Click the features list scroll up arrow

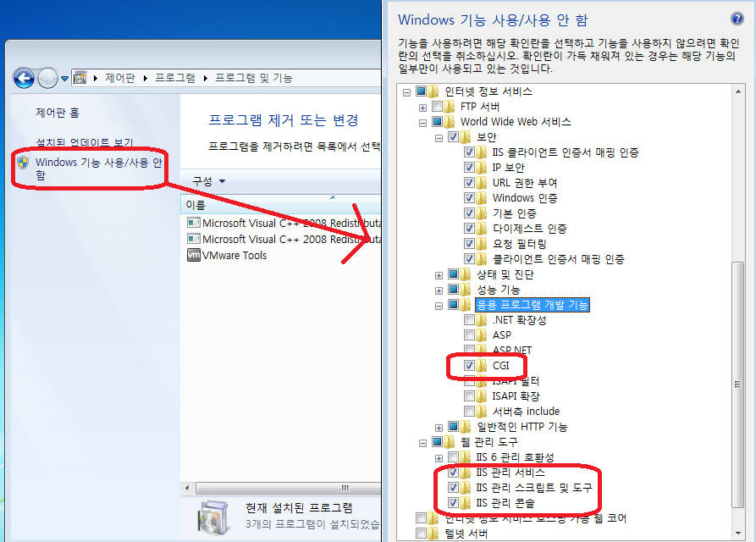[x=737, y=91]
